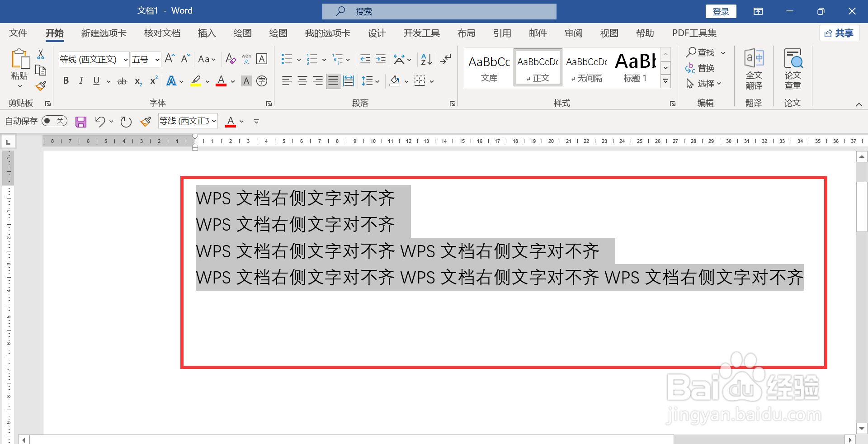
Task: Open paper plagiarism check tool
Action: (x=793, y=69)
